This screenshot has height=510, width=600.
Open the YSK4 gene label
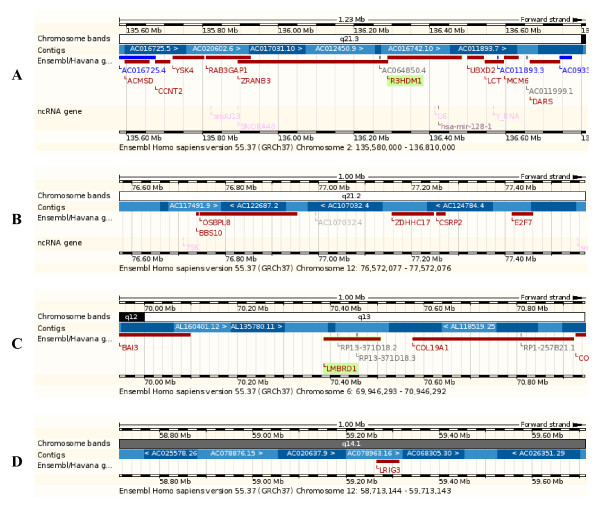coord(184,70)
